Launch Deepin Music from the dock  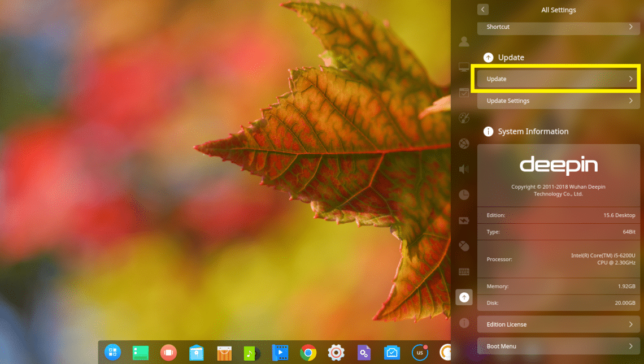[251, 353]
